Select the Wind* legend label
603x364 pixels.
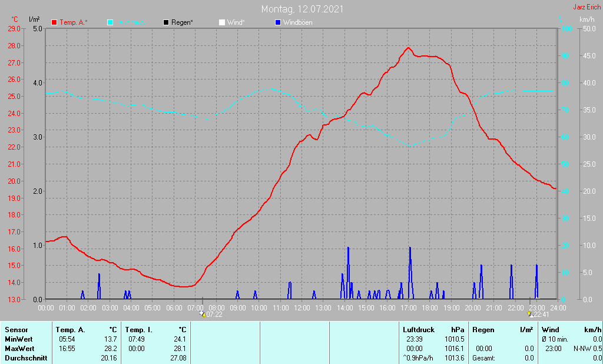[x=236, y=22]
